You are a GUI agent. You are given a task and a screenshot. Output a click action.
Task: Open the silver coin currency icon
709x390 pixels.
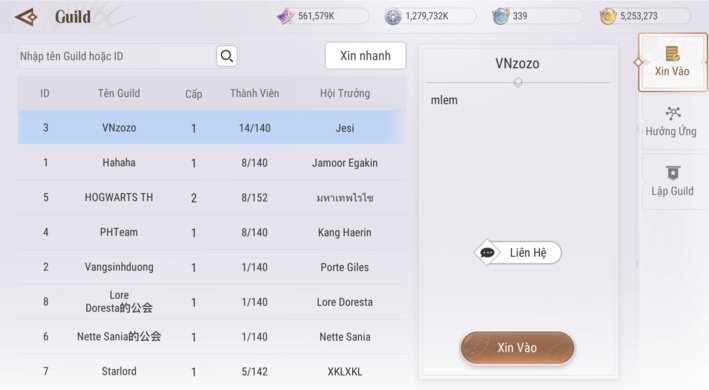[393, 16]
